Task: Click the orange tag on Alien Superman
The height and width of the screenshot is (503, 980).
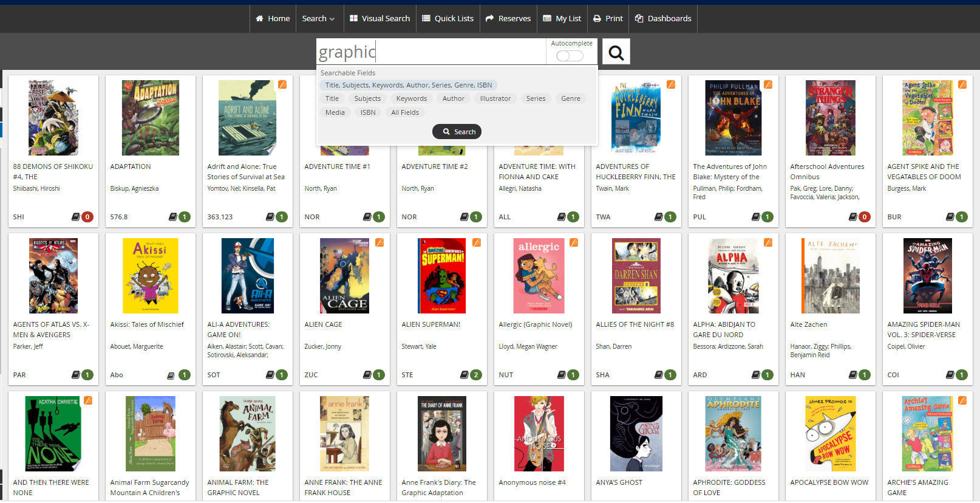Action: tap(477, 242)
